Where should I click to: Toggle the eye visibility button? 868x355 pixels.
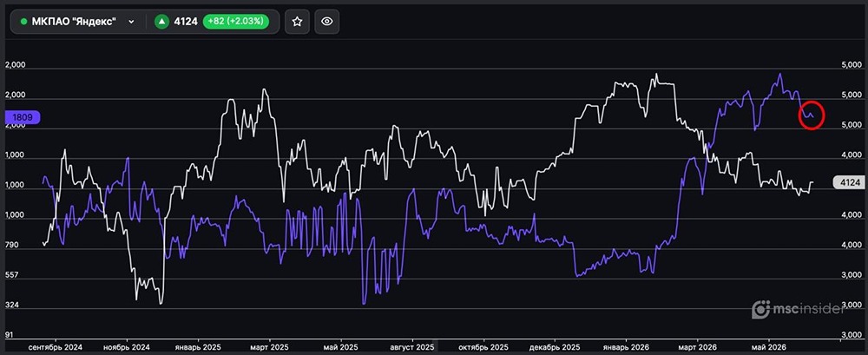pos(327,22)
